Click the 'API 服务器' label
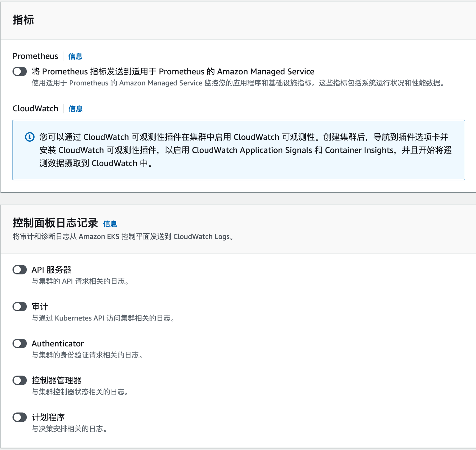The width and height of the screenshot is (476, 450). [x=52, y=270]
